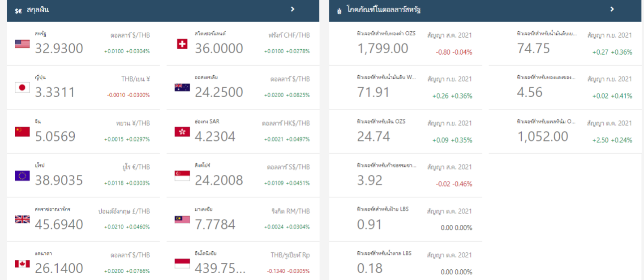Open the โภคภัณฑ์ในดอลลาร์สหรัฐ header title
The height and width of the screenshot is (280, 644).
tap(384, 10)
